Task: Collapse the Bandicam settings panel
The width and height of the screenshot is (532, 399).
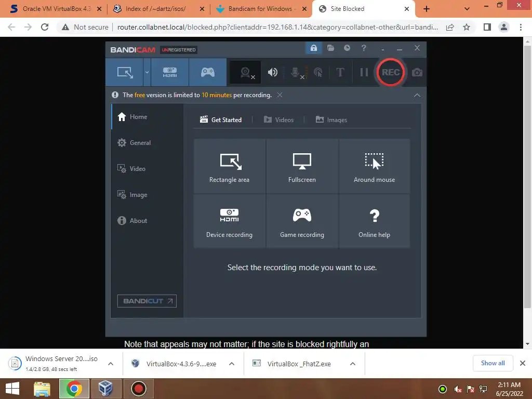Action: [x=417, y=96]
